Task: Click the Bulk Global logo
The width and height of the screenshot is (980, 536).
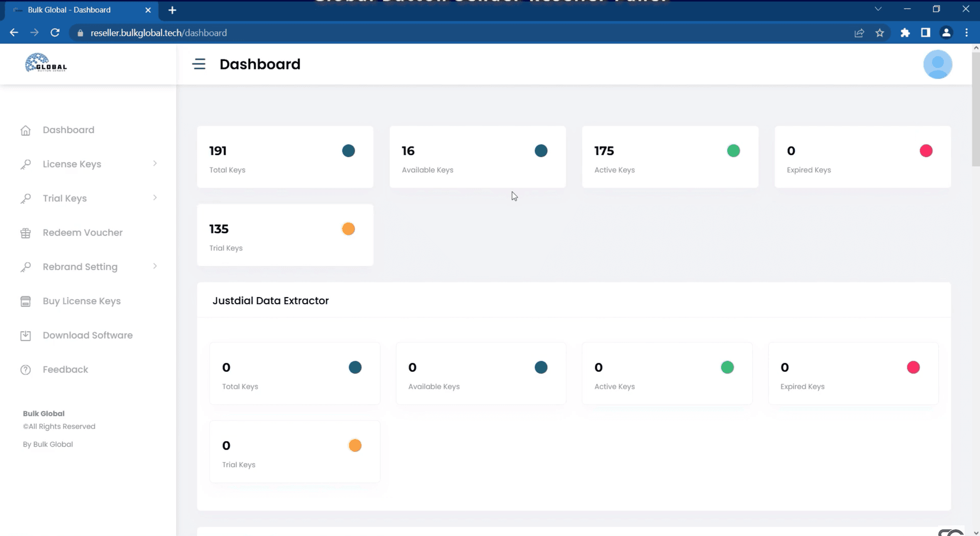Action: 46,63
